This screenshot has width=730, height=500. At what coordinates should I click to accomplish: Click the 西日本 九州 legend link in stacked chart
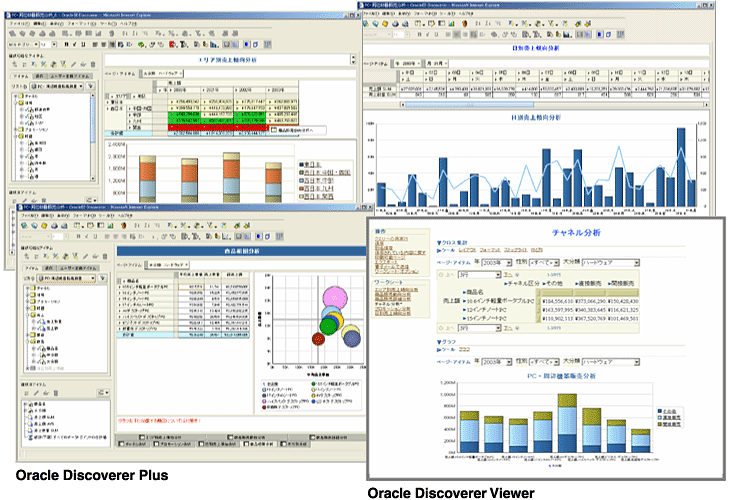tap(319, 189)
